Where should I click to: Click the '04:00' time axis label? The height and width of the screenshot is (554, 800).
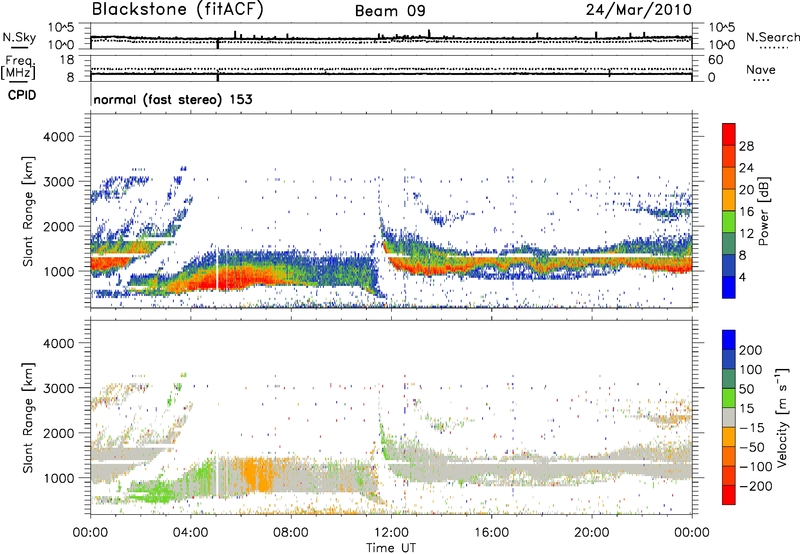tap(191, 533)
